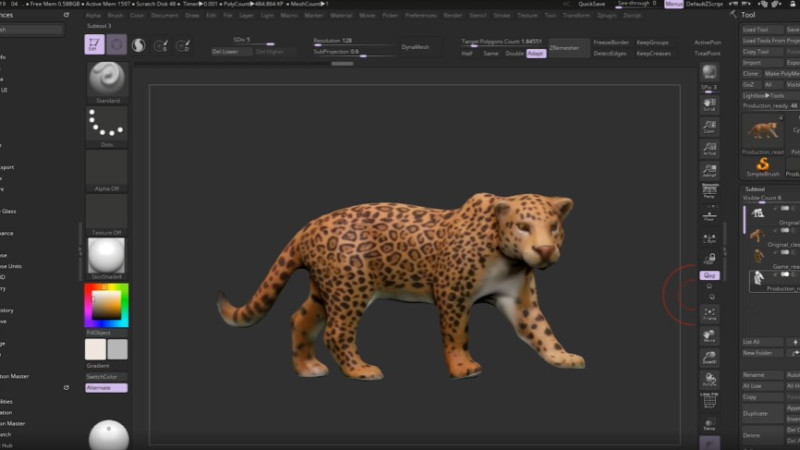The width and height of the screenshot is (800, 450).
Task: Toggle Persp perspective view
Action: pos(709,191)
